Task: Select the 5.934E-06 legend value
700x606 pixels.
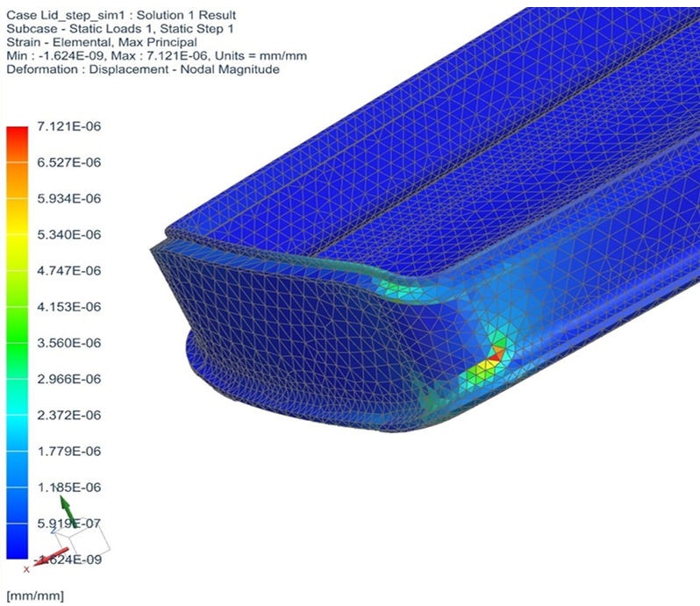Action: 69,199
